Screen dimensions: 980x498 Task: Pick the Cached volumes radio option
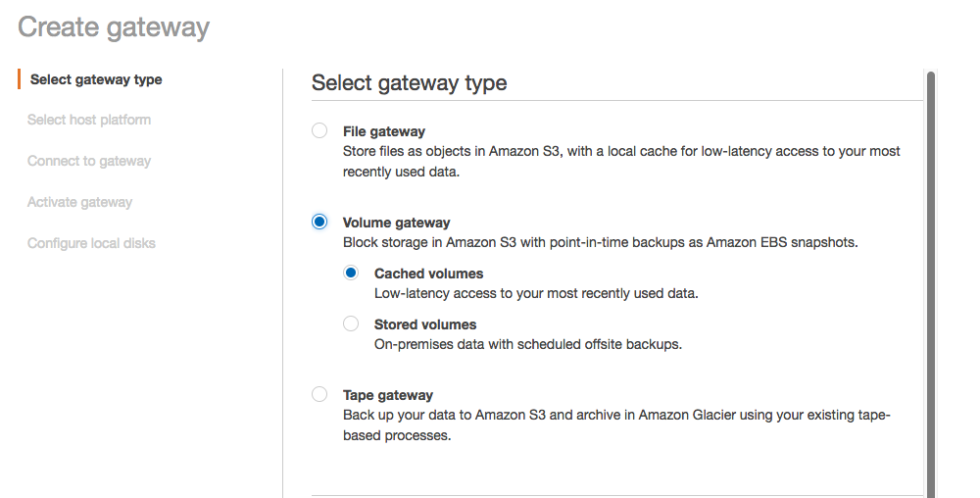tap(351, 274)
